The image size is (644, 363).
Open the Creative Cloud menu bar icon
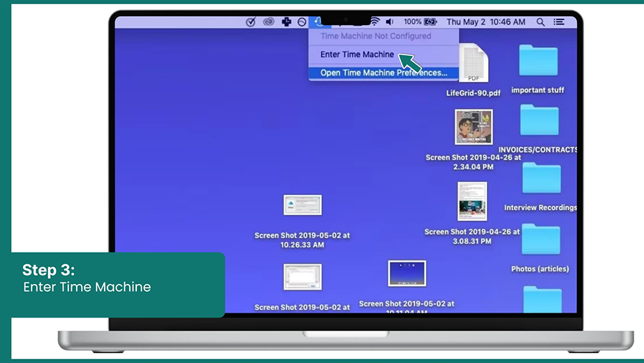tap(269, 22)
